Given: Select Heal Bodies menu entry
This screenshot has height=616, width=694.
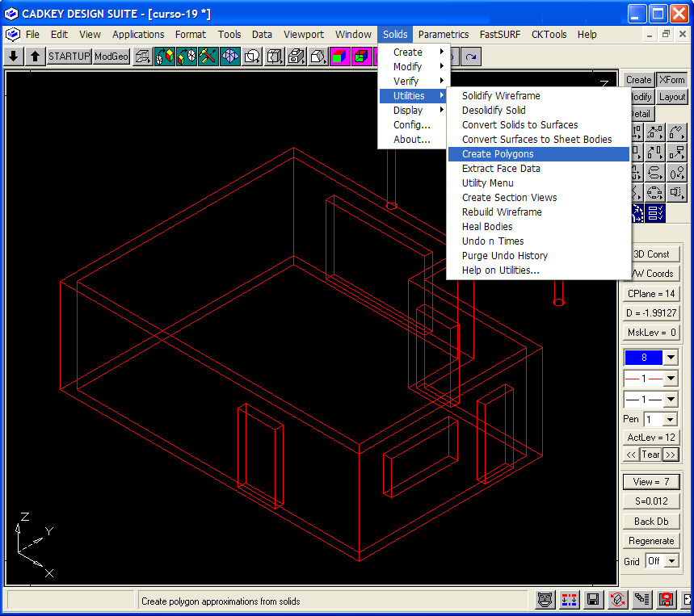Looking at the screenshot, I should (487, 227).
